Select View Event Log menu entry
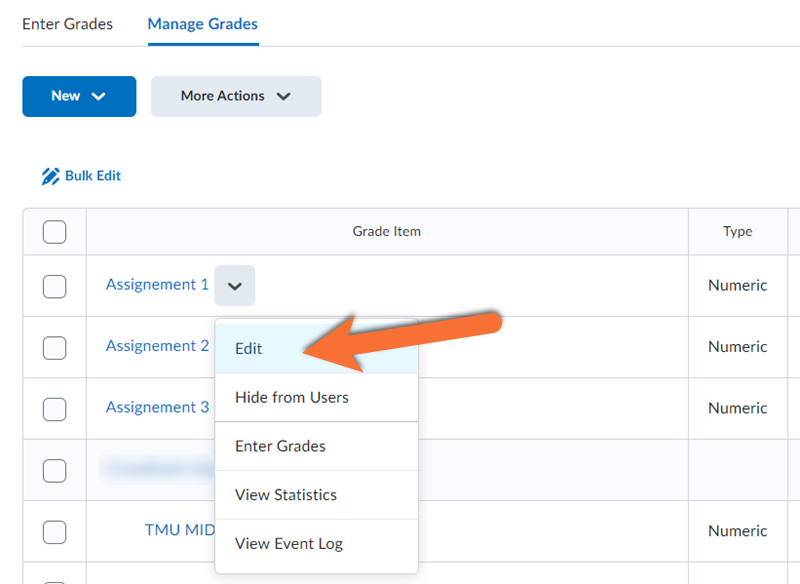This screenshot has width=800, height=584. point(288,544)
